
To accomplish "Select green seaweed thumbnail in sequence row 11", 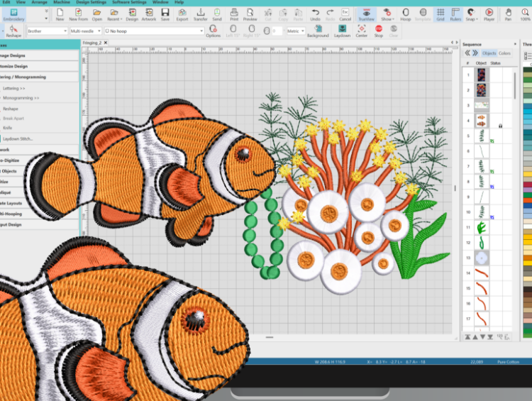I will (x=481, y=228).
